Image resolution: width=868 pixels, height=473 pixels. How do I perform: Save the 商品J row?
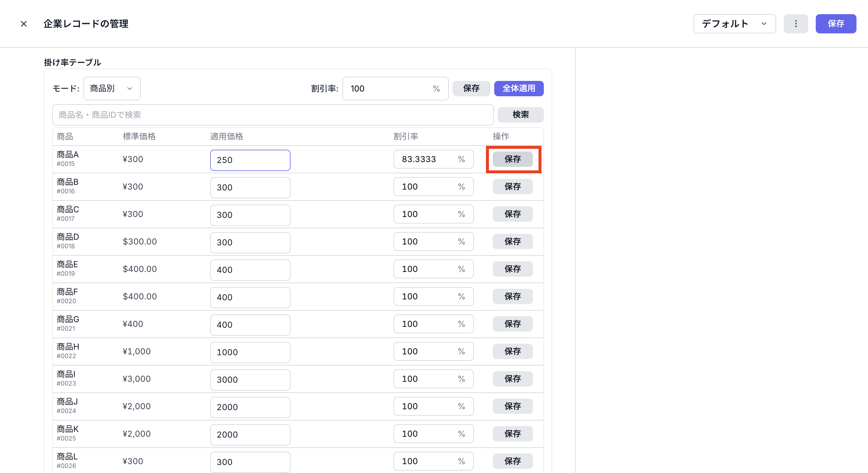pos(512,406)
